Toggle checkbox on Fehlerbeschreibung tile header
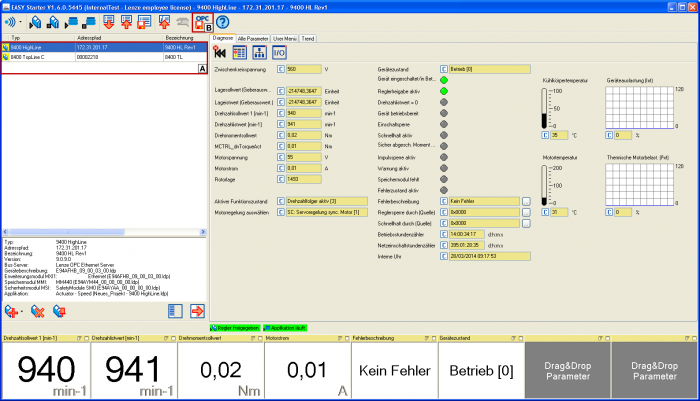 [x=434, y=338]
